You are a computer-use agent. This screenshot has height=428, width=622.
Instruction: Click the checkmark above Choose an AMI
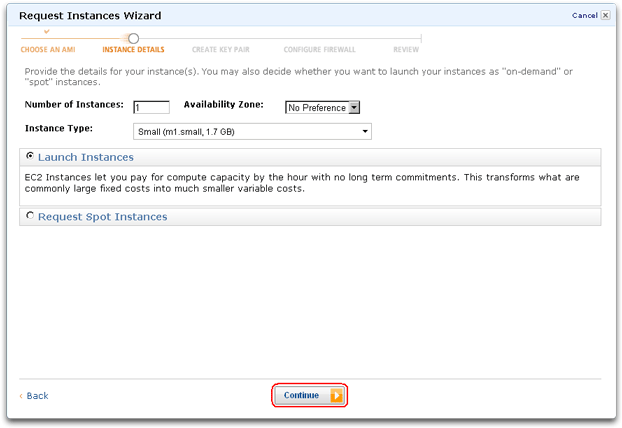click(x=47, y=31)
